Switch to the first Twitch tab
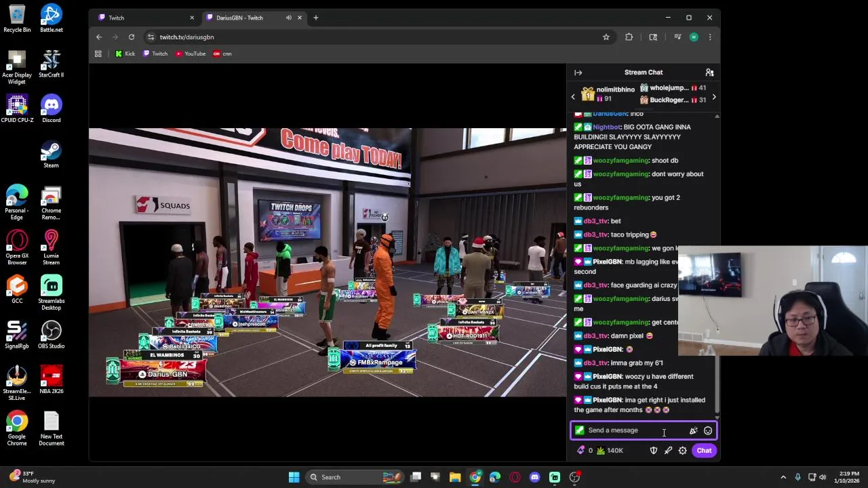This screenshot has width=868, height=488. point(146,18)
